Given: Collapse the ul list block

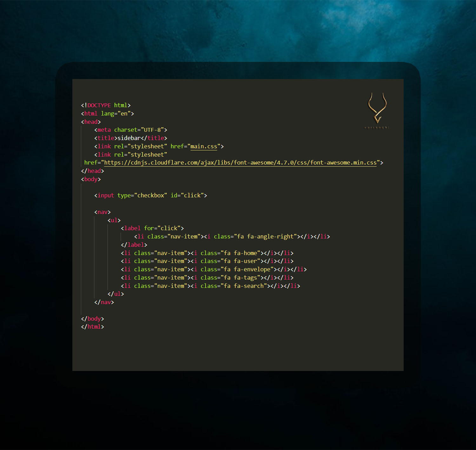Looking at the screenshot, I should (x=114, y=220).
